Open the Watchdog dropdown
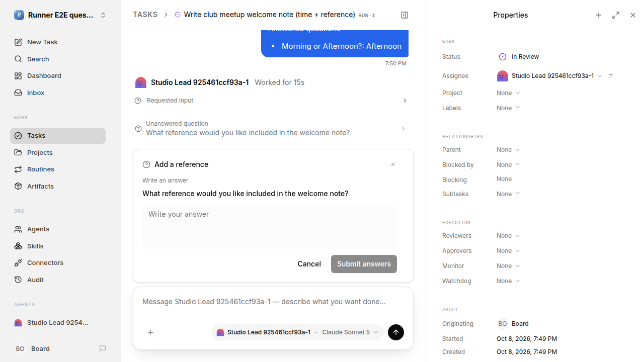Viewport: 644px width, 362px height. 508,281
